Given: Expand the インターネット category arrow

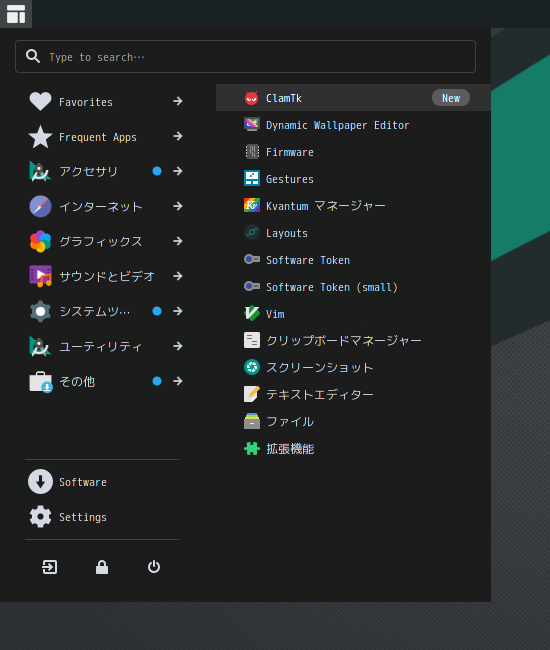Looking at the screenshot, I should [178, 206].
